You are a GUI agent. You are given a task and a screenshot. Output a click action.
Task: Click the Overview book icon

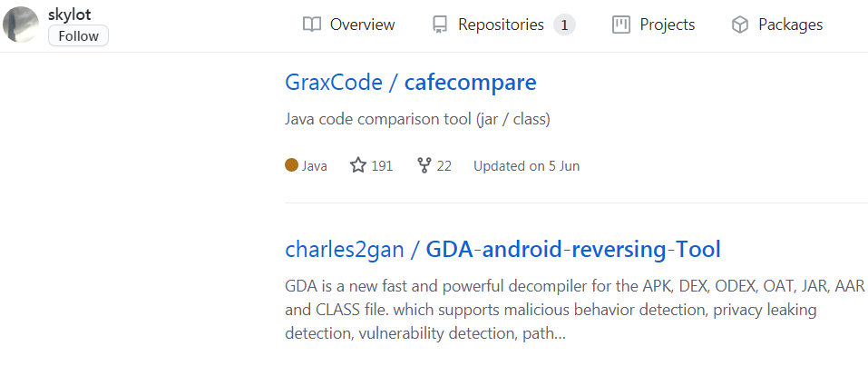tap(312, 25)
